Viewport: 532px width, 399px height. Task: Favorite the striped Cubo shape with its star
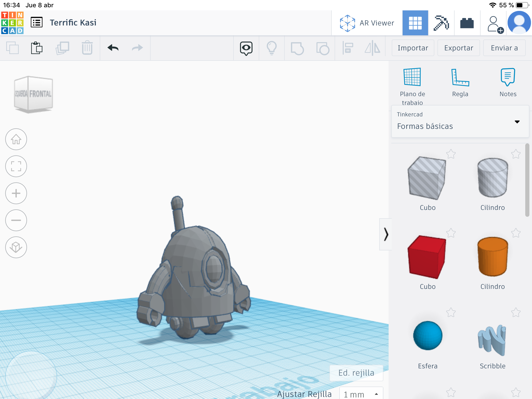point(451,154)
